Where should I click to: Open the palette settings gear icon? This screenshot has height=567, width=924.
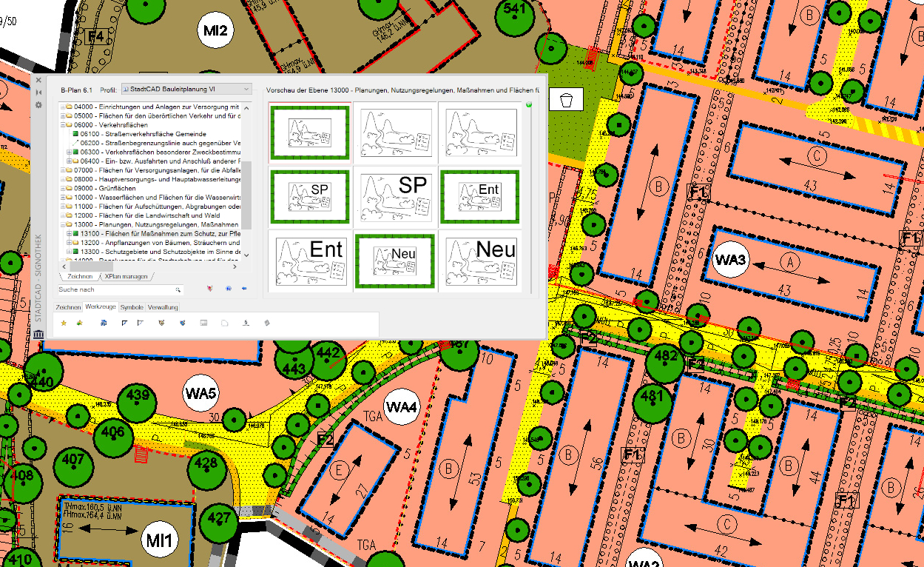(38, 105)
